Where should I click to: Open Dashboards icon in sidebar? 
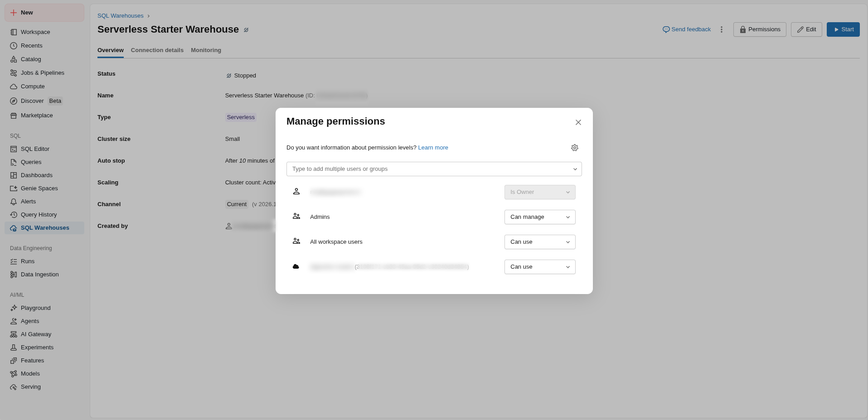(14, 175)
